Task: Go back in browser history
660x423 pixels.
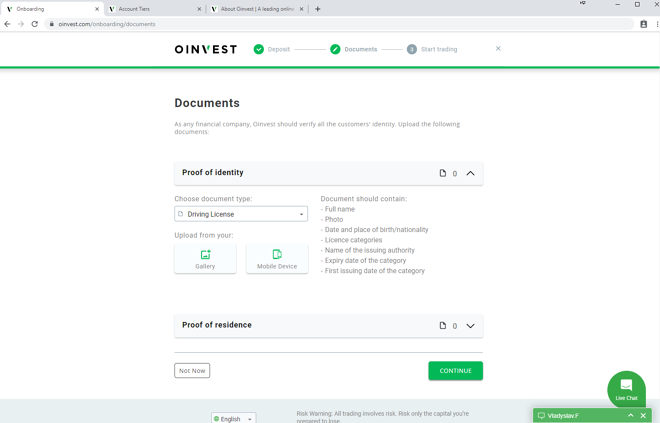Action: (x=7, y=24)
